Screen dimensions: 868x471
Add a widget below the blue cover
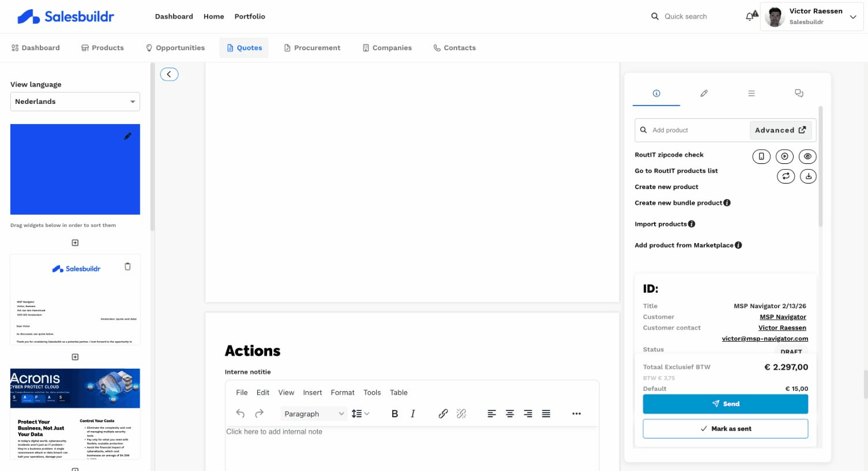[x=75, y=243]
